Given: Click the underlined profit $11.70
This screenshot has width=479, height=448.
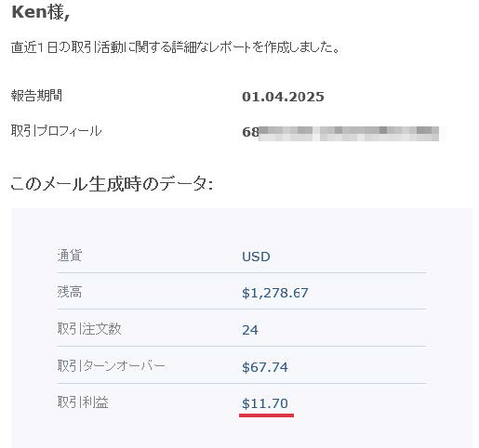Looking at the screenshot, I should click(x=265, y=403).
